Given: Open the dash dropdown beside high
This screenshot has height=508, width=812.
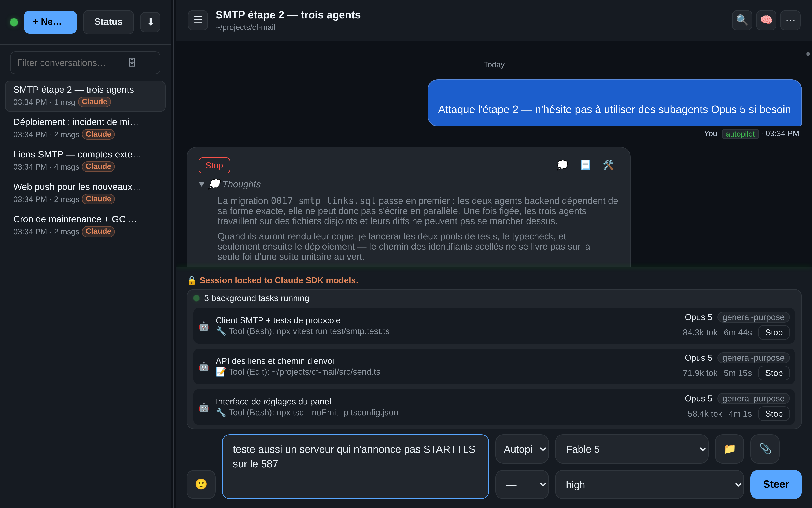Looking at the screenshot, I should 522,484.
